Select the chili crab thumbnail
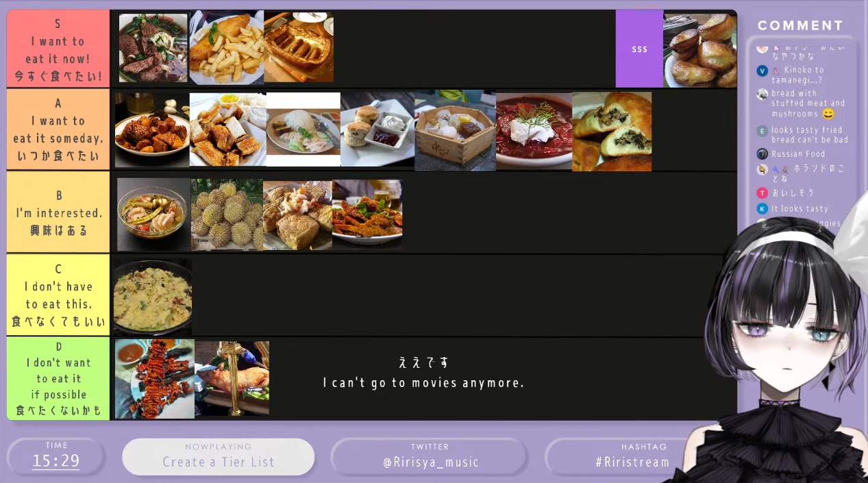868x483 pixels. pos(367,214)
